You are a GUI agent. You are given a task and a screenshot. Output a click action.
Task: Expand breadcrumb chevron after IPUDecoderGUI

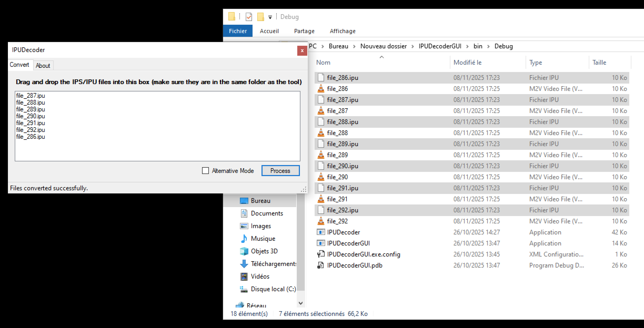[x=467, y=47]
